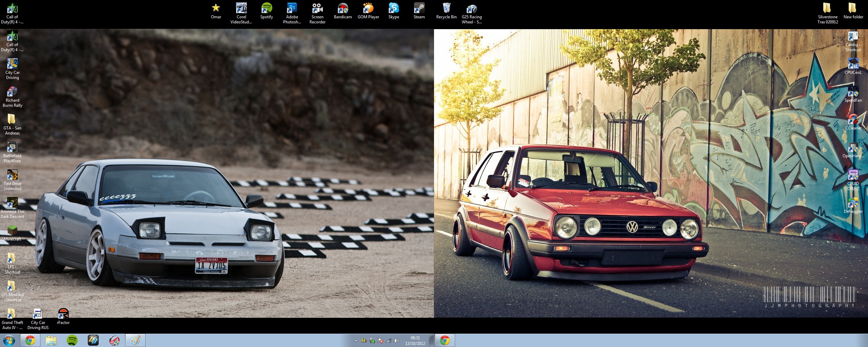Switch to Paint in the taskbar
This screenshot has height=347, width=868.
coord(135,340)
